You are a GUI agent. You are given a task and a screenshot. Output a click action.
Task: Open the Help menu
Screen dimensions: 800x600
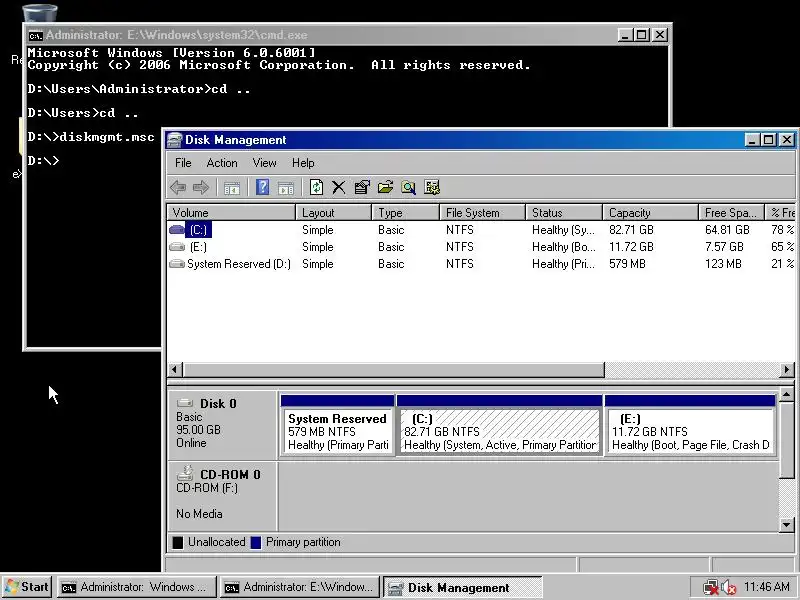(303, 163)
